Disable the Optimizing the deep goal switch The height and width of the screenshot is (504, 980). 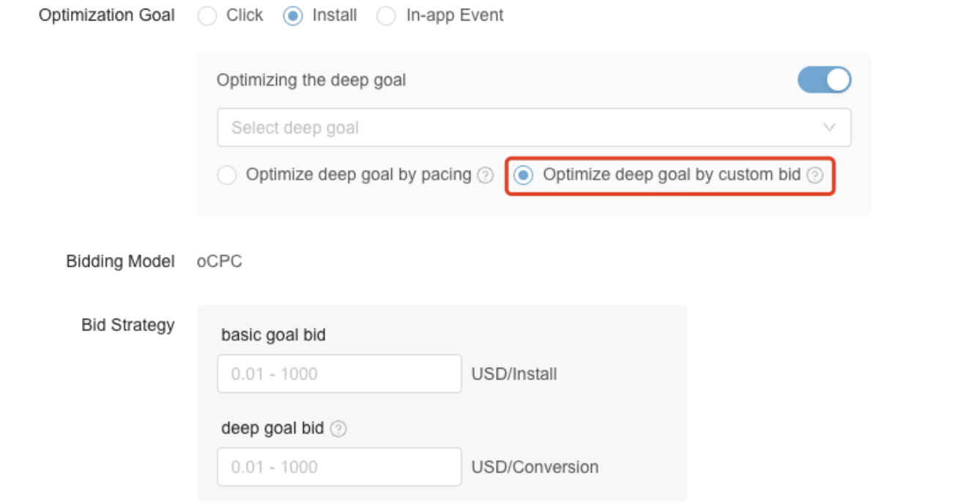point(825,80)
